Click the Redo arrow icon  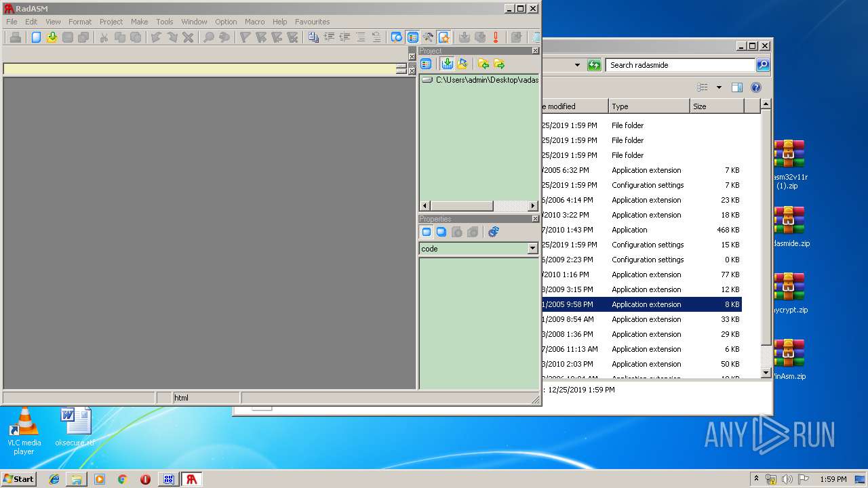click(x=172, y=37)
